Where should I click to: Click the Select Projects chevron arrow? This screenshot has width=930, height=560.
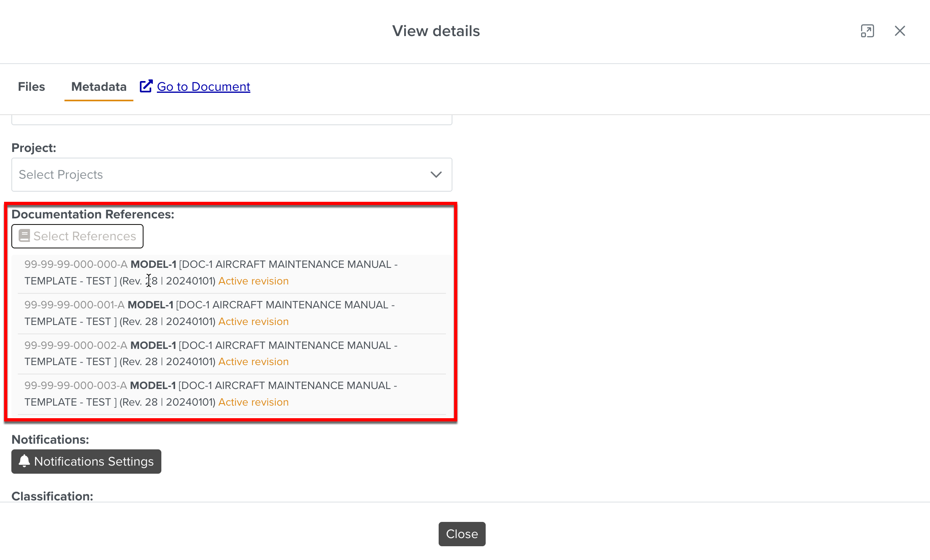click(436, 175)
